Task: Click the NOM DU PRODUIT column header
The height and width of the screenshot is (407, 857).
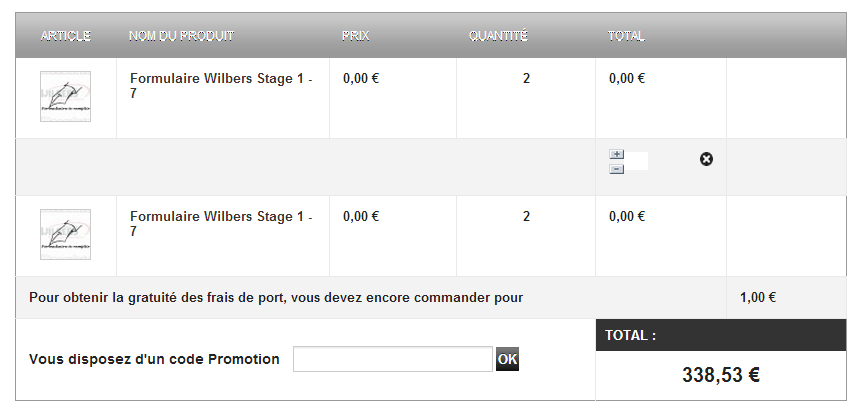Action: [x=181, y=36]
